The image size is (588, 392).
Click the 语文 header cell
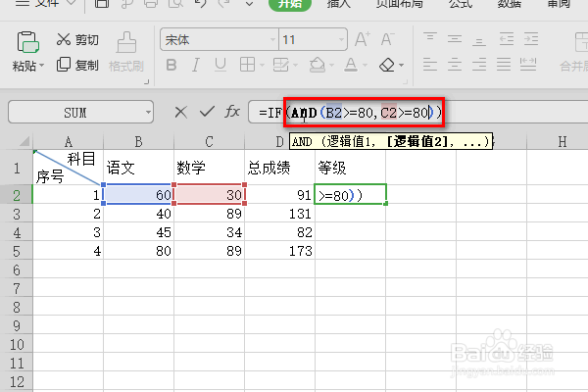pyautogui.click(x=138, y=168)
